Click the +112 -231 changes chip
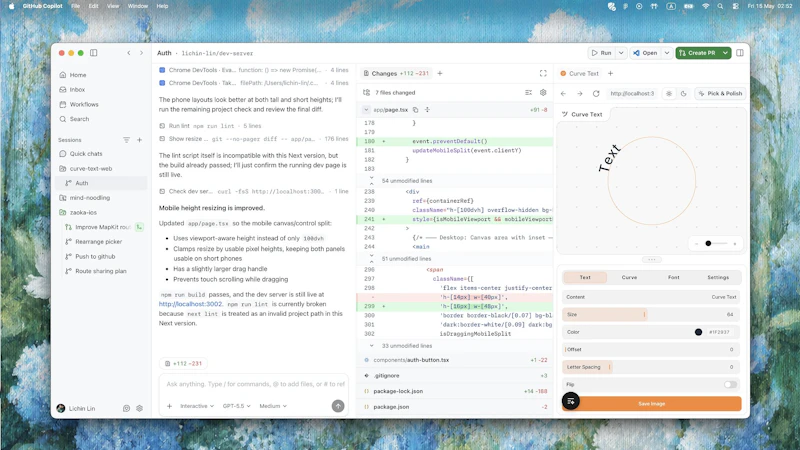This screenshot has width=800, height=450. 183,363
